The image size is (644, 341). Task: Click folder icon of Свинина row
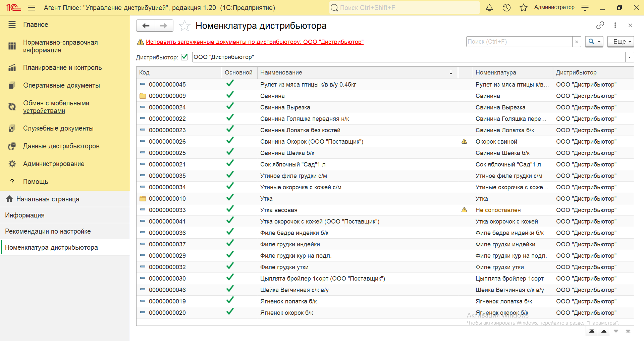143,96
